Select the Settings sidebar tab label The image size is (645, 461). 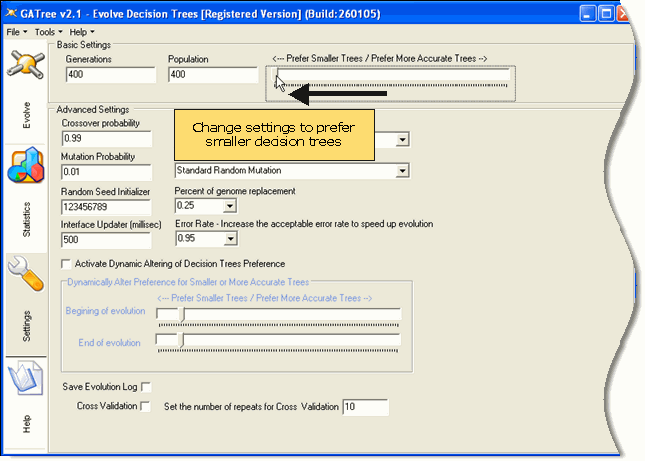coord(26,326)
